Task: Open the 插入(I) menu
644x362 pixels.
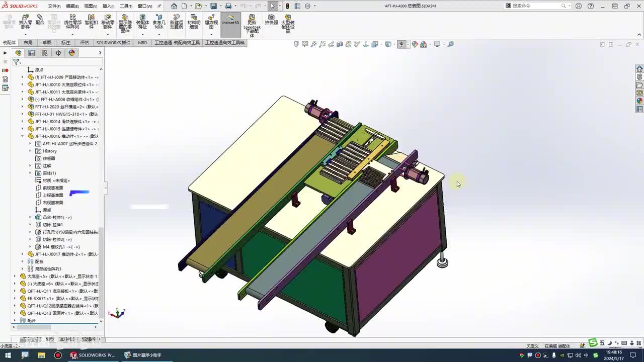Action: click(108, 6)
